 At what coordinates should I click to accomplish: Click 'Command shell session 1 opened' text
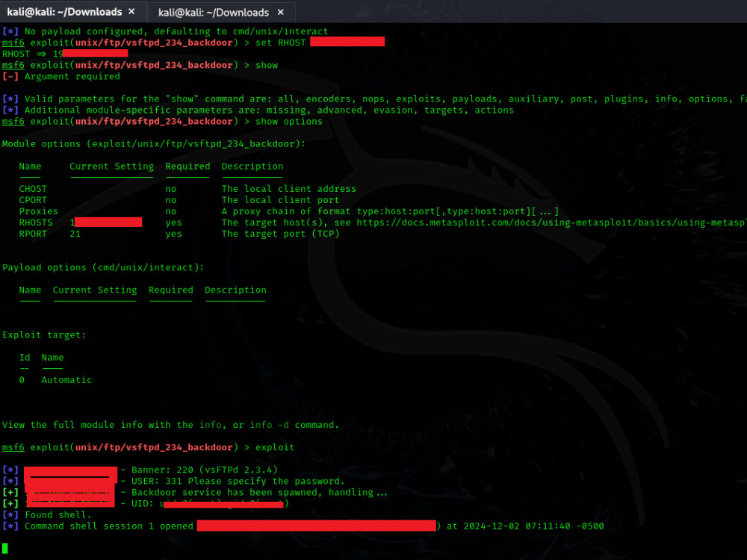(108, 526)
